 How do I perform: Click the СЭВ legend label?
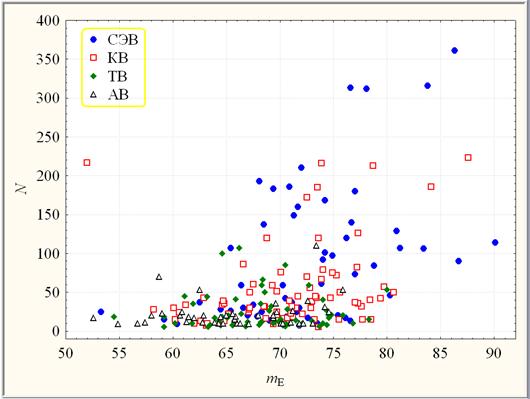click(123, 40)
